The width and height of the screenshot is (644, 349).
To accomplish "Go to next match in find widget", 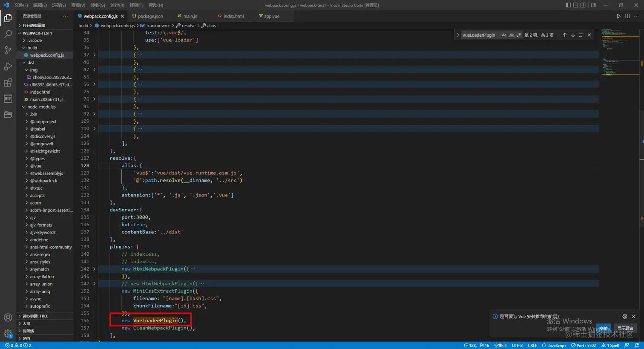I will tap(573, 35).
